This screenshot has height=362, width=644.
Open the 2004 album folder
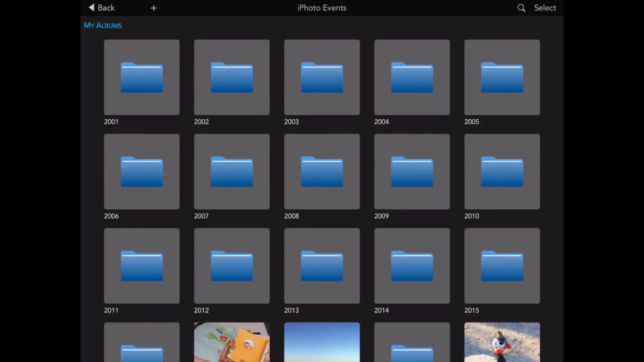coord(412,77)
